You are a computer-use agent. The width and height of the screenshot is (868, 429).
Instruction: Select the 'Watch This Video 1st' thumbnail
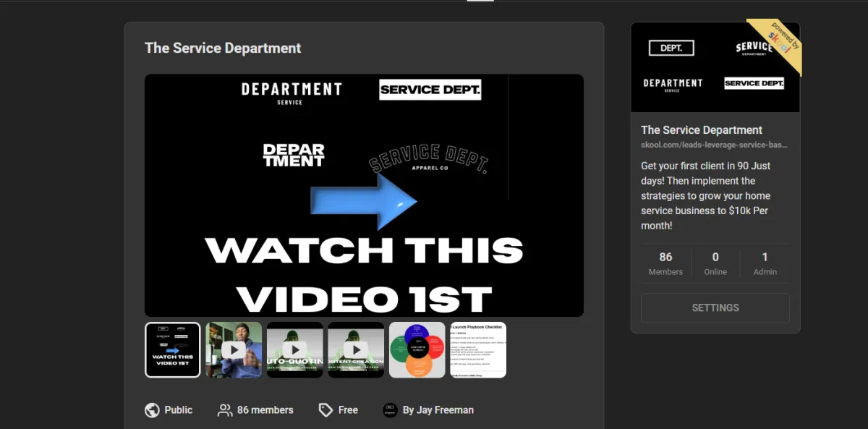(172, 350)
